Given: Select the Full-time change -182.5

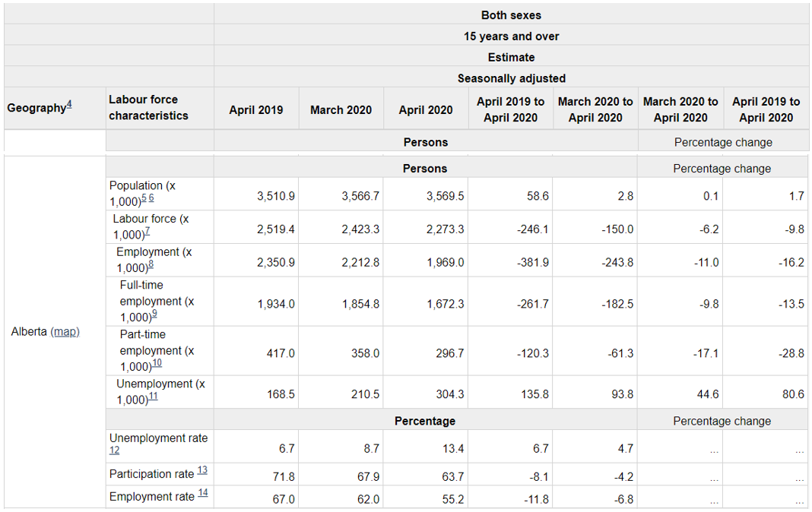Looking at the screenshot, I should pyautogui.click(x=617, y=304).
